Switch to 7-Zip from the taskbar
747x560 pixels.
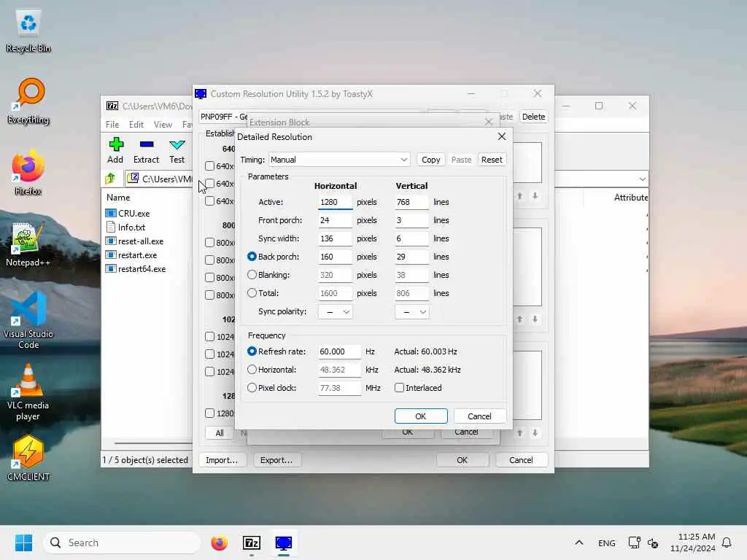pyautogui.click(x=252, y=542)
